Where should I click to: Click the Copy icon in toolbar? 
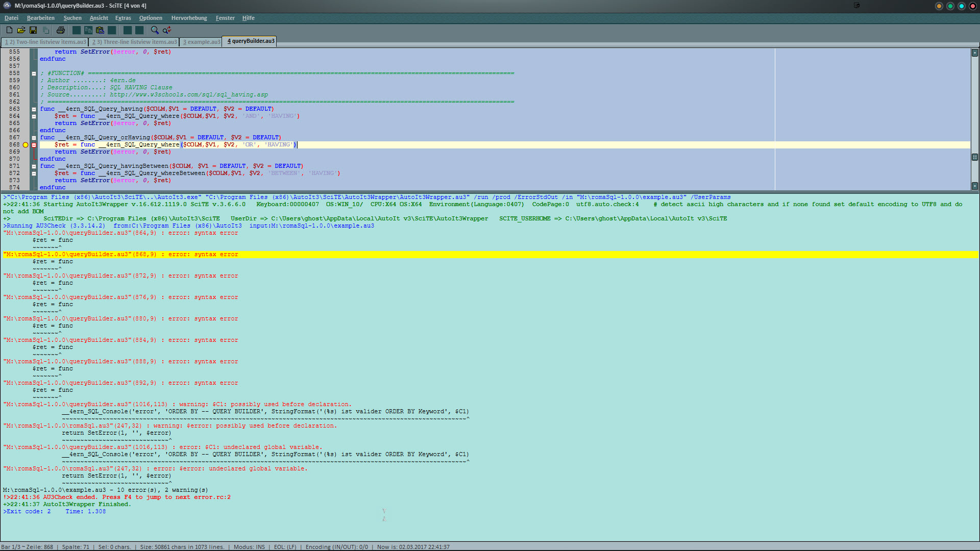pos(88,30)
